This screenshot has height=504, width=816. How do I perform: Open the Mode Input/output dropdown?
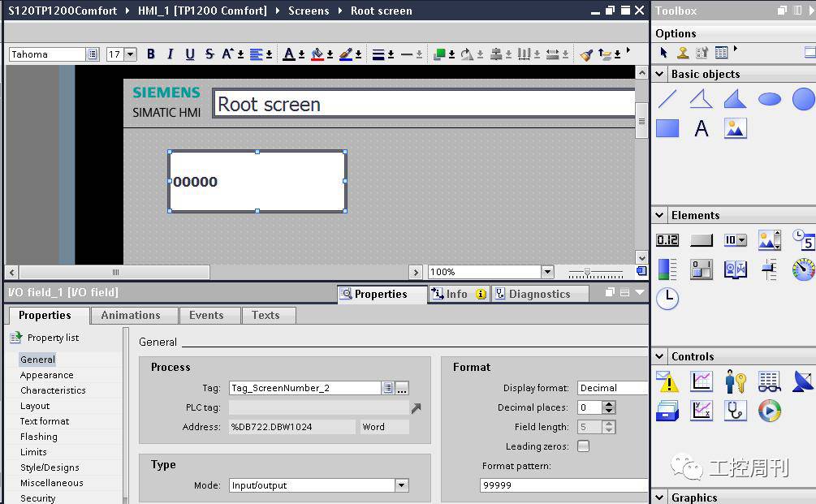(x=401, y=485)
